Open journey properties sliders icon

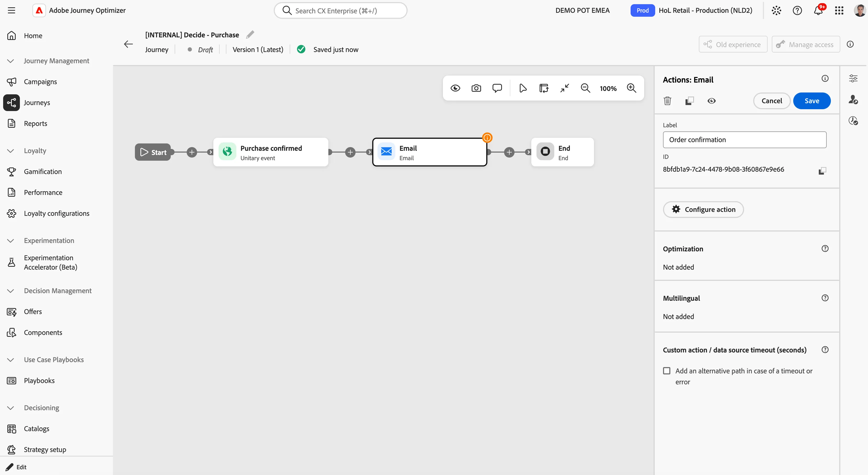point(853,78)
